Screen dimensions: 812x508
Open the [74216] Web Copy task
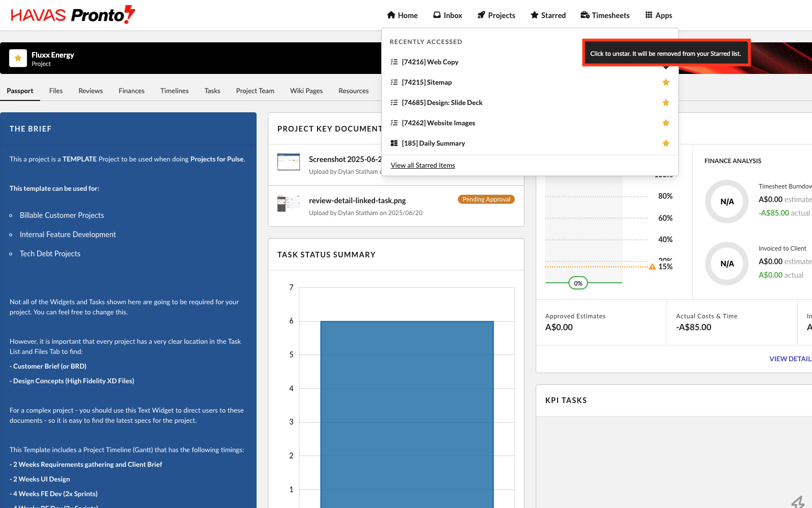430,62
